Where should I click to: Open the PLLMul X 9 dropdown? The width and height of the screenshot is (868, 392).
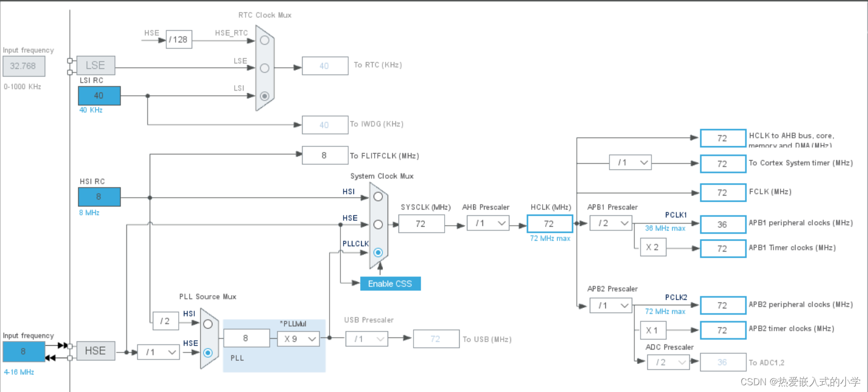click(298, 339)
